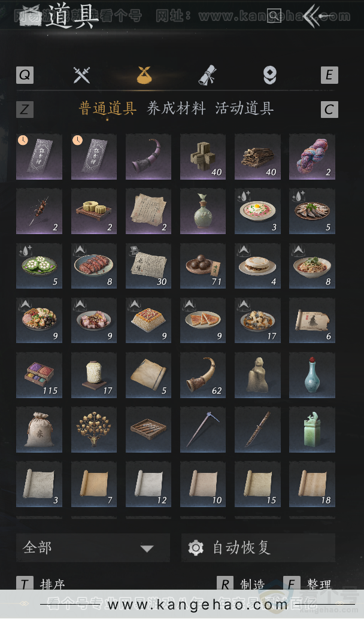Viewport: 364px width, 619px height.
Task: Select the 普通道具 tab
Action: [x=108, y=108]
